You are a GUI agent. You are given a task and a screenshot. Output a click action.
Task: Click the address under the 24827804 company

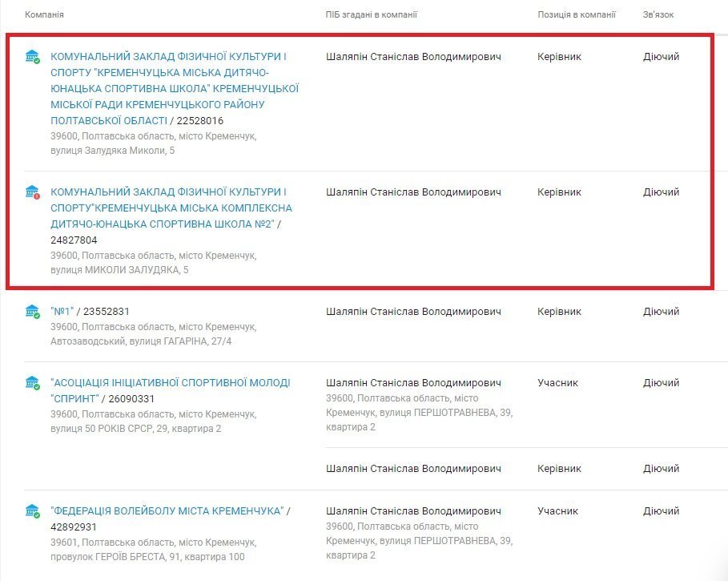pyautogui.click(x=153, y=263)
